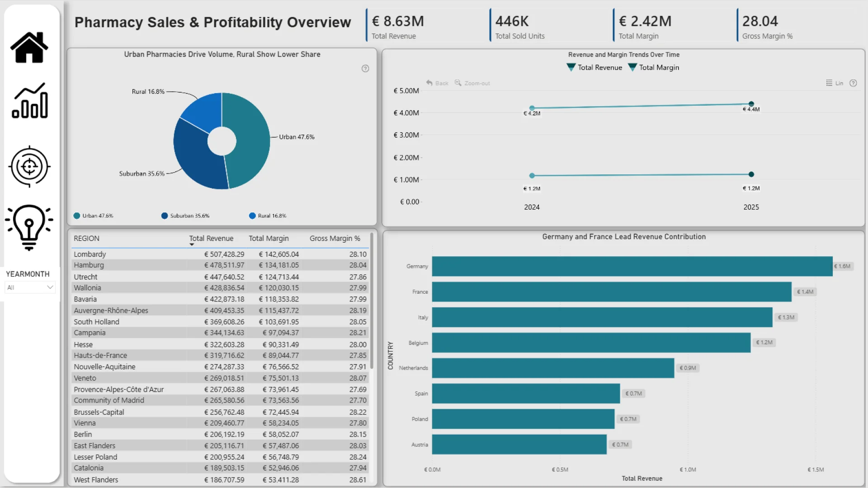Open the target goals page icon

click(x=29, y=167)
